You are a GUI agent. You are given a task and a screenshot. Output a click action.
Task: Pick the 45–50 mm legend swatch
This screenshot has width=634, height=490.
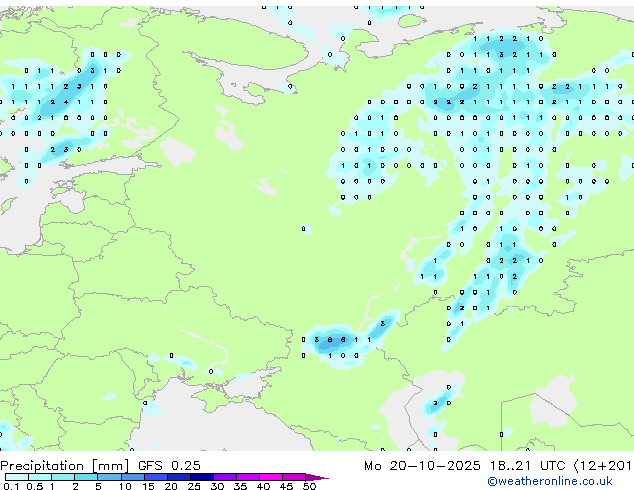pos(294,477)
